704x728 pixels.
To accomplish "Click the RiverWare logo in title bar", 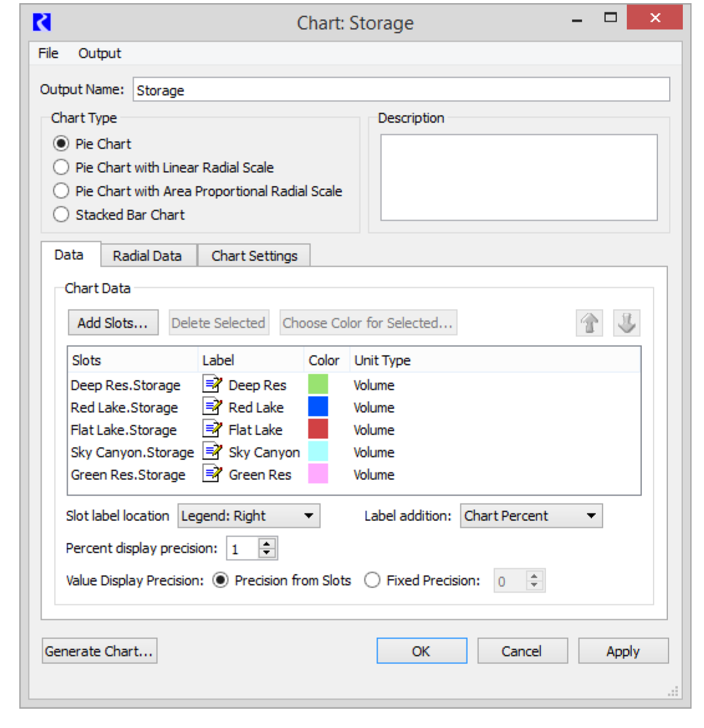I will pos(42,22).
